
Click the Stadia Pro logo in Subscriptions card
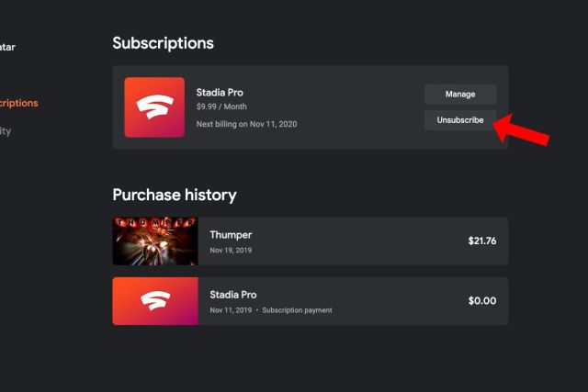(154, 107)
